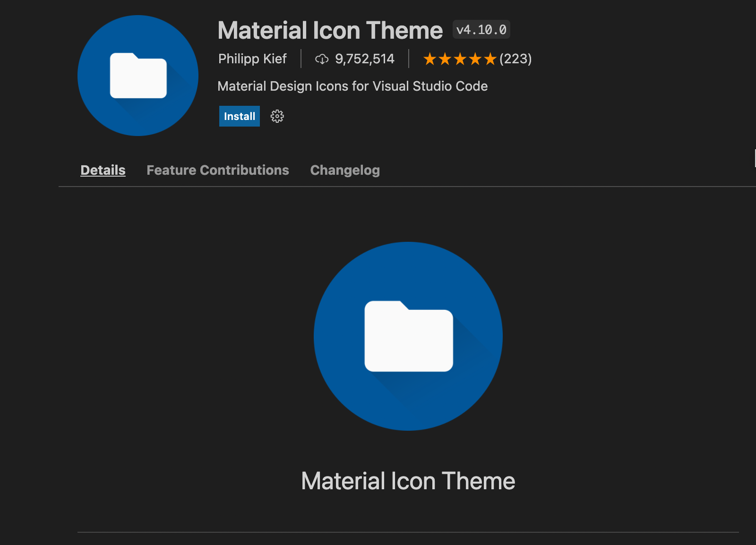Open the manage gear icon beside Install
This screenshot has height=545, width=756.
pos(277,116)
